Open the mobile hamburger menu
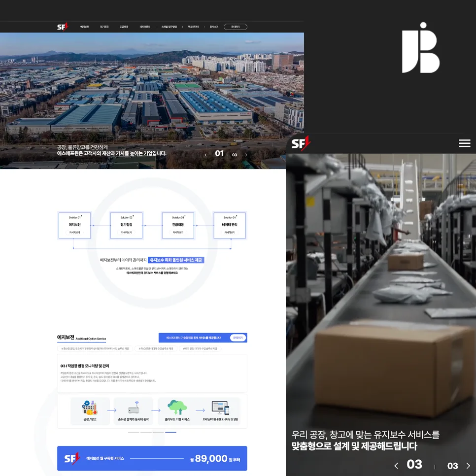 coord(465,143)
